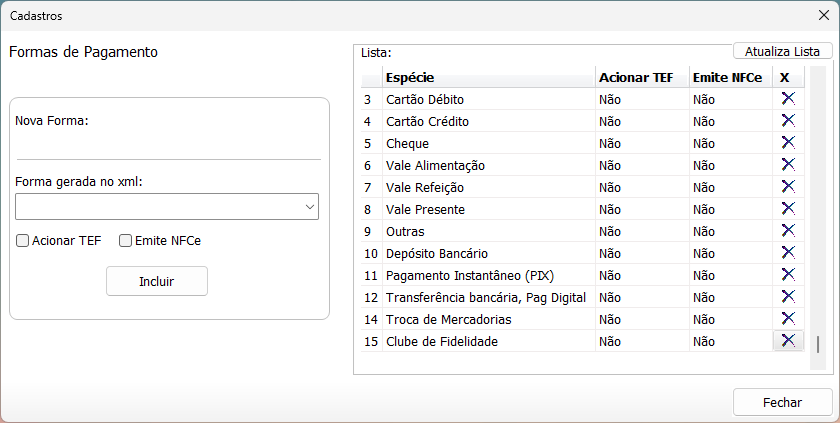Viewport: 840px width, 423px height.
Task: Click the X icon for Vale Alimentação
Action: (788, 165)
